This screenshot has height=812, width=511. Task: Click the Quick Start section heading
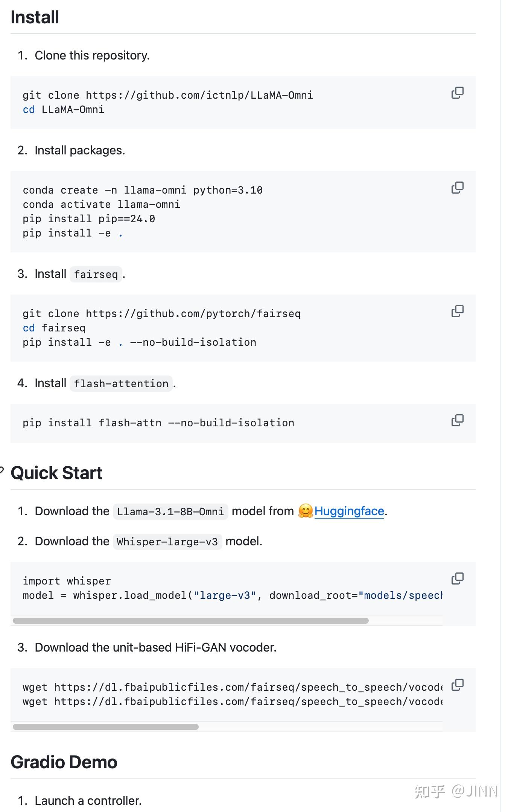coord(56,473)
